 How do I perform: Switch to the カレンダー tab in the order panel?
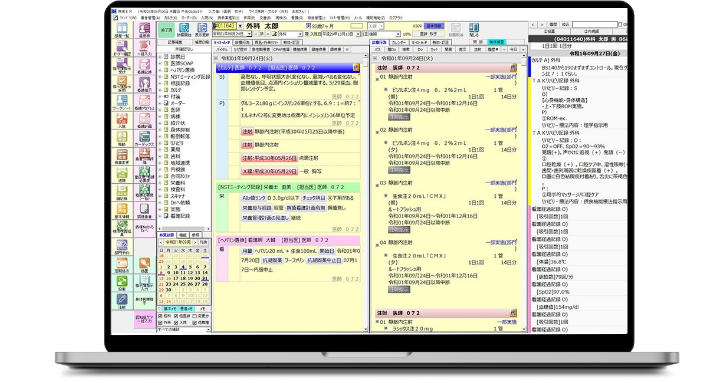(x=398, y=42)
